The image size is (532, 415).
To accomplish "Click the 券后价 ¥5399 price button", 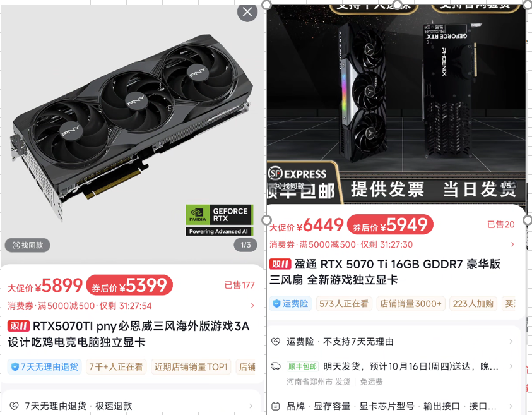I will coord(129,285).
